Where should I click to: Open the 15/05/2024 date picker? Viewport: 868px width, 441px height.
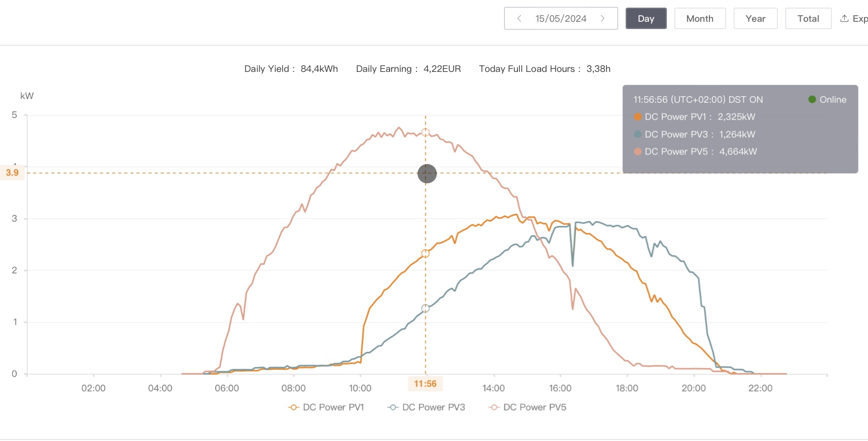560,19
